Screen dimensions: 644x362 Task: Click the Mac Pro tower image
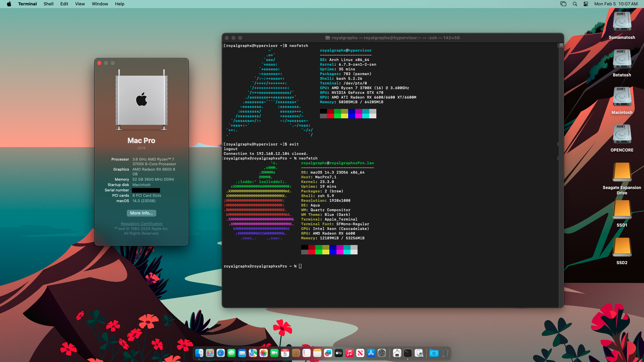(x=142, y=100)
